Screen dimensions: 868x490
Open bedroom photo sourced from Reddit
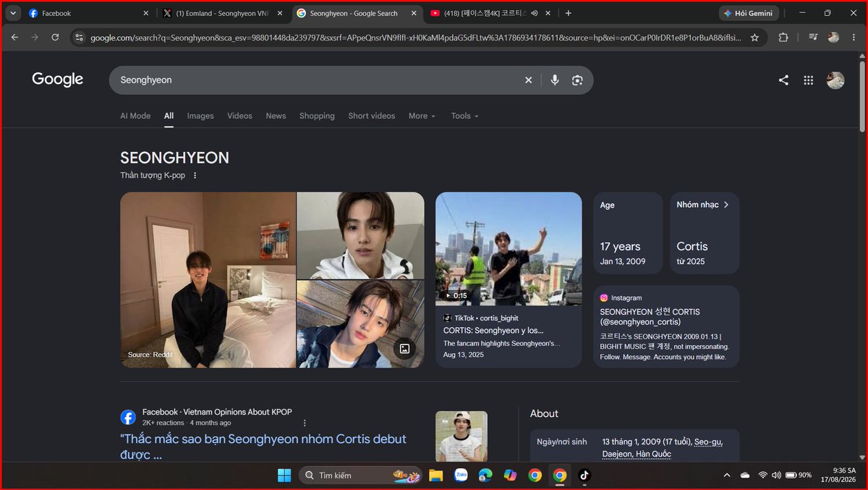point(208,279)
